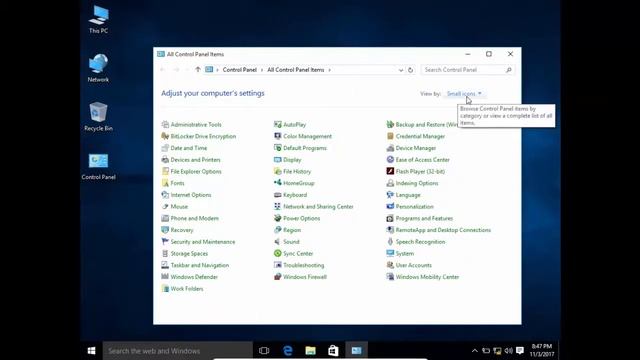
Task: Open the HomeGroup icon
Action: pyautogui.click(x=278, y=183)
